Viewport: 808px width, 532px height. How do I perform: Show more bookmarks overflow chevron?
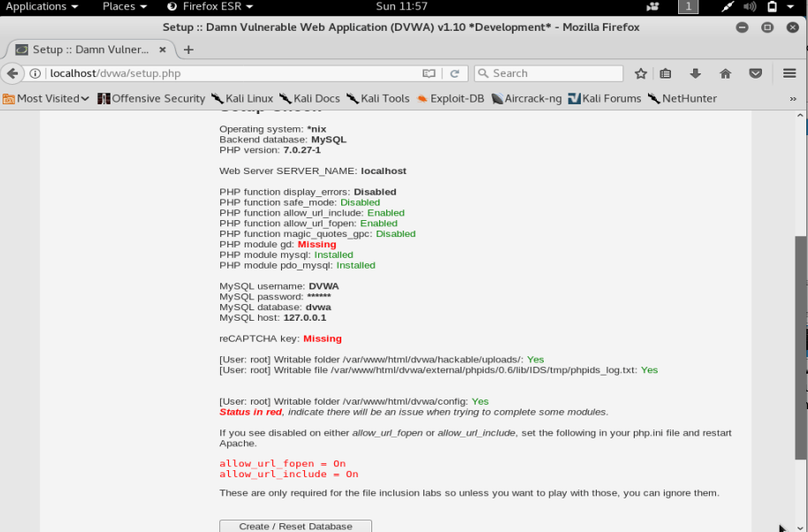tap(793, 98)
